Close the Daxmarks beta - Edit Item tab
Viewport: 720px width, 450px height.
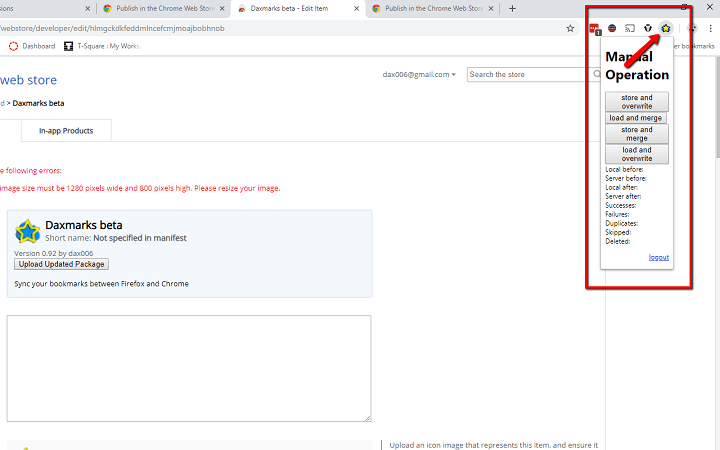click(356, 8)
